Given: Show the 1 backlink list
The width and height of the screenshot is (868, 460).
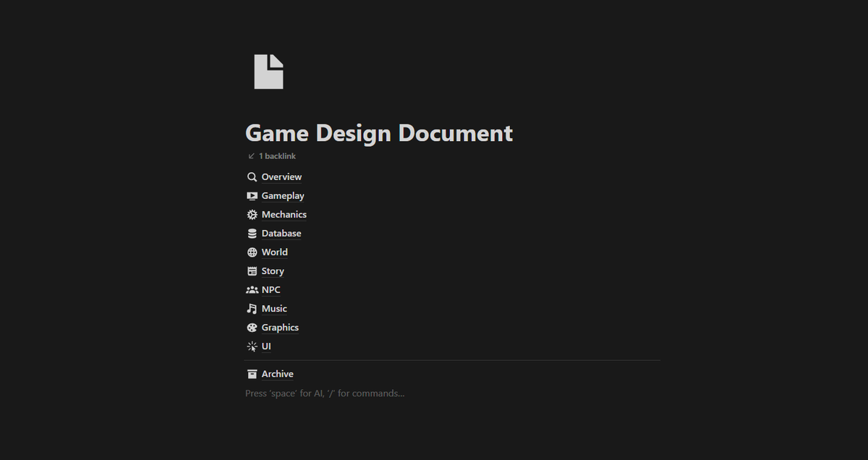Looking at the screenshot, I should (272, 156).
